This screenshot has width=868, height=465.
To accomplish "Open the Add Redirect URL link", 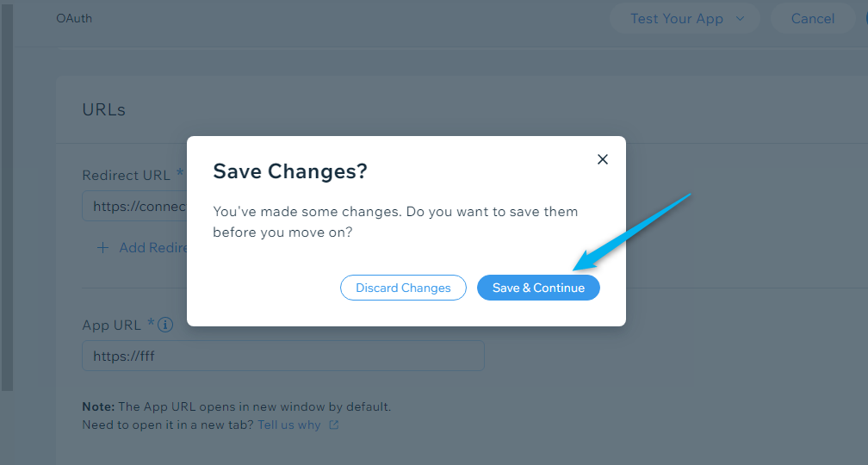I will pyautogui.click(x=152, y=247).
